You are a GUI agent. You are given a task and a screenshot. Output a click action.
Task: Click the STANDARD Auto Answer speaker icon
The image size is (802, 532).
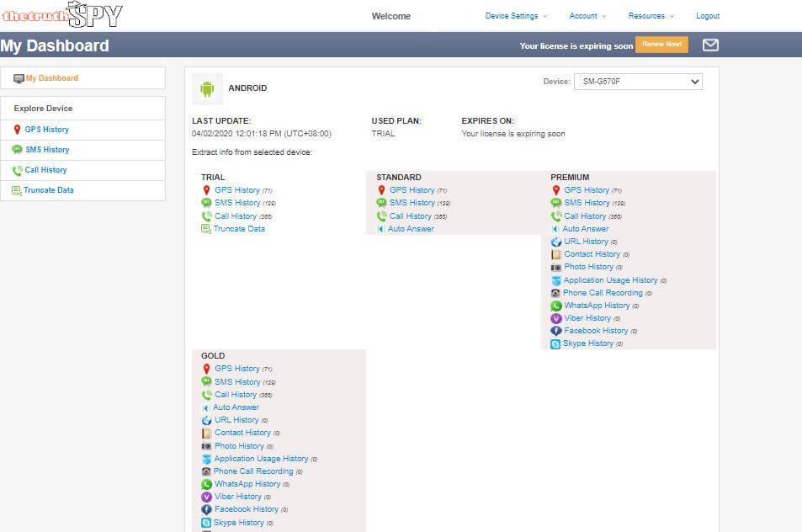(x=381, y=229)
